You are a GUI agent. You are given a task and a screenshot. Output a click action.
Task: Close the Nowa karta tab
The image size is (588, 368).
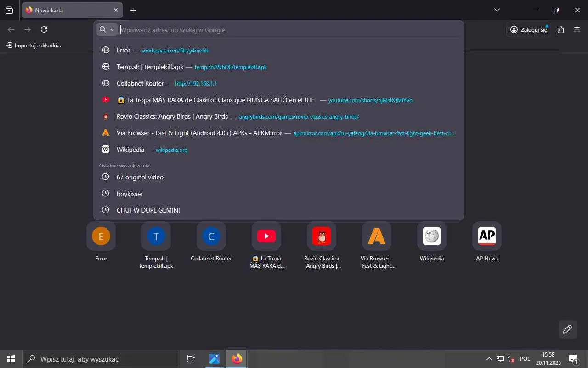click(116, 10)
